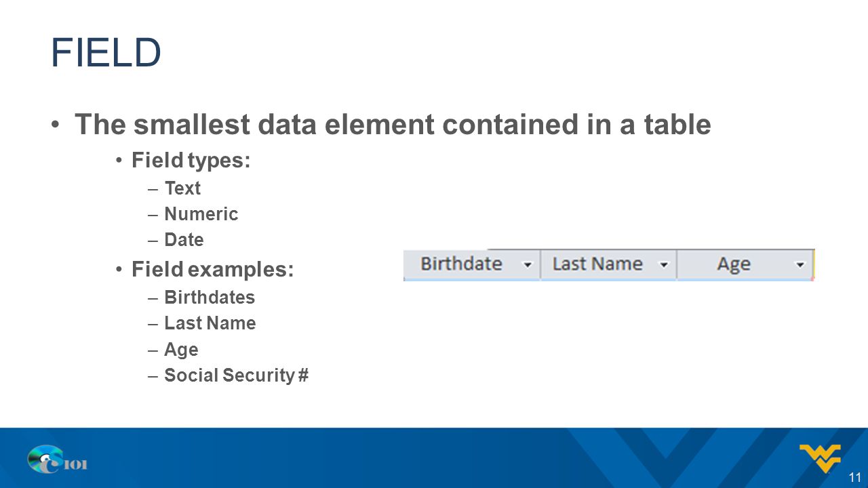
Task: Open the Age column dropdown arrow
Action: click(x=800, y=265)
